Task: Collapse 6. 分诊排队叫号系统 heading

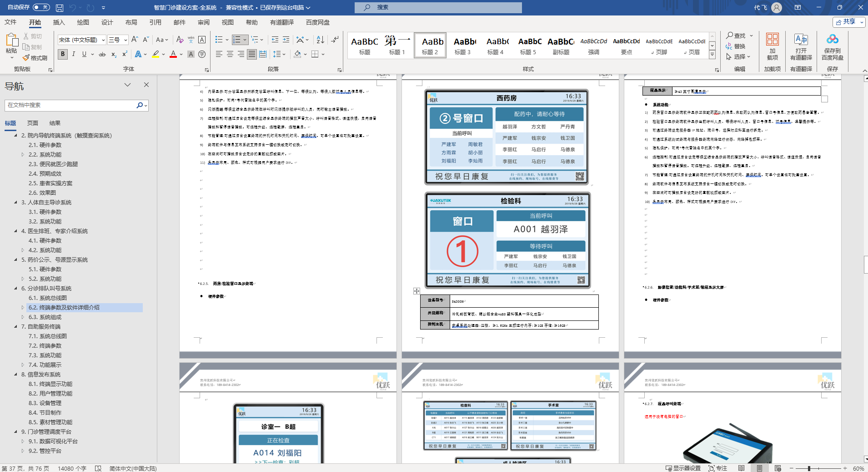Action: point(15,289)
